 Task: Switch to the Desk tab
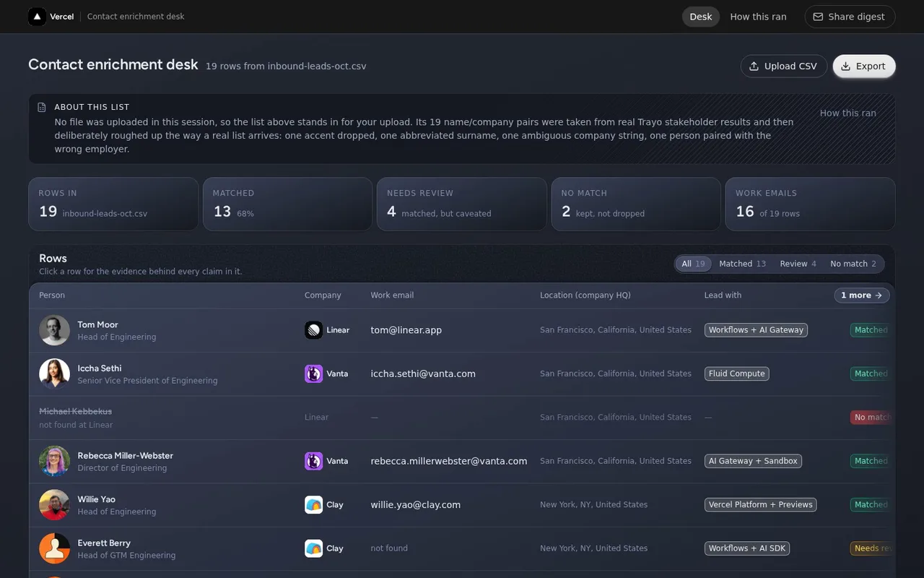[x=700, y=17]
